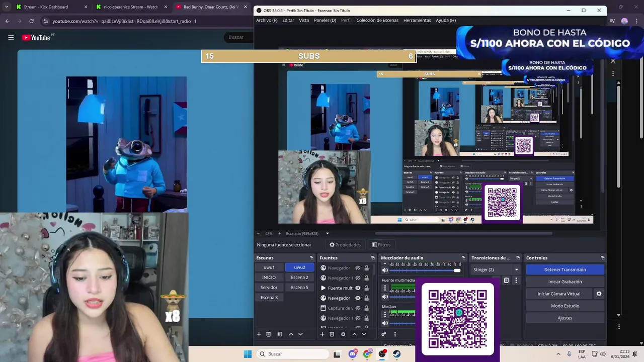The width and height of the screenshot is (644, 362).
Task: Hide the Fuente mult source
Action: (358, 288)
